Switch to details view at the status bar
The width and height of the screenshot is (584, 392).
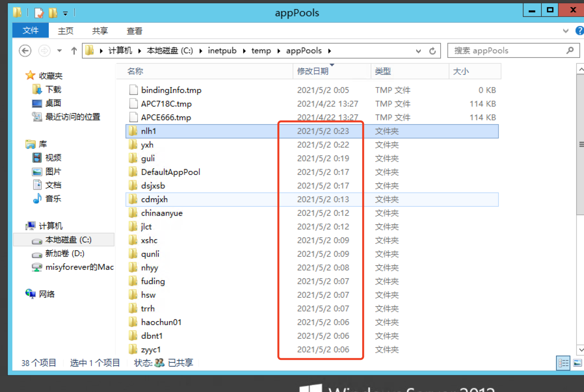pyautogui.click(x=564, y=363)
